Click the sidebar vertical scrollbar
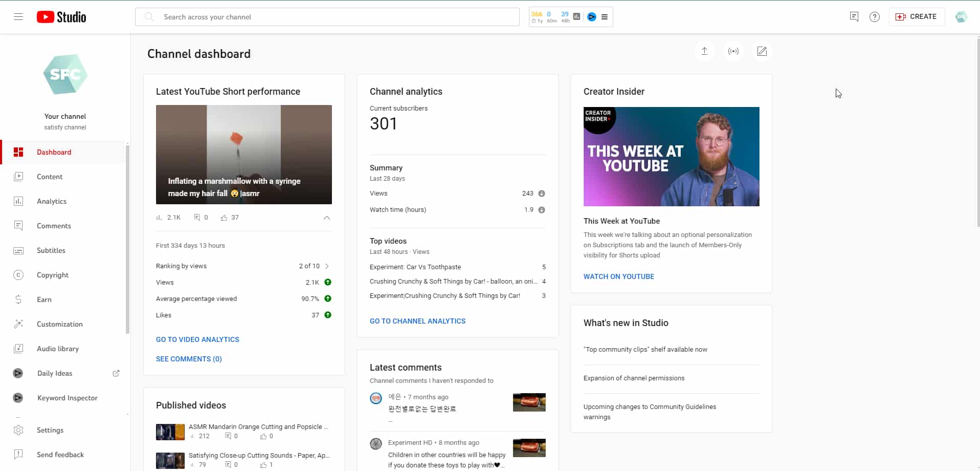The width and height of the screenshot is (980, 471). click(127, 239)
